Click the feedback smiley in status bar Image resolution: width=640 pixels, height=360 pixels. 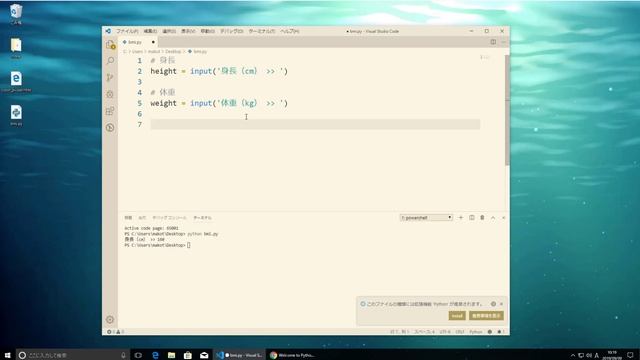(490, 332)
